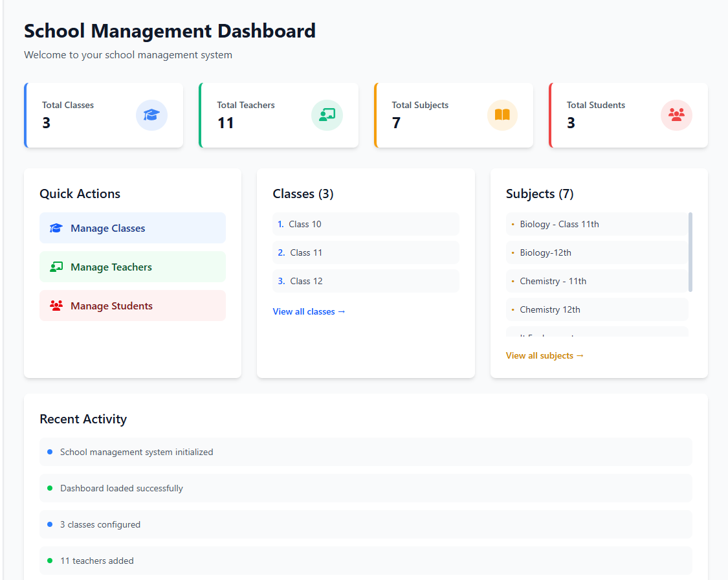Click the Subjects (7) panel heading
The width and height of the screenshot is (728, 580).
pyautogui.click(x=540, y=194)
